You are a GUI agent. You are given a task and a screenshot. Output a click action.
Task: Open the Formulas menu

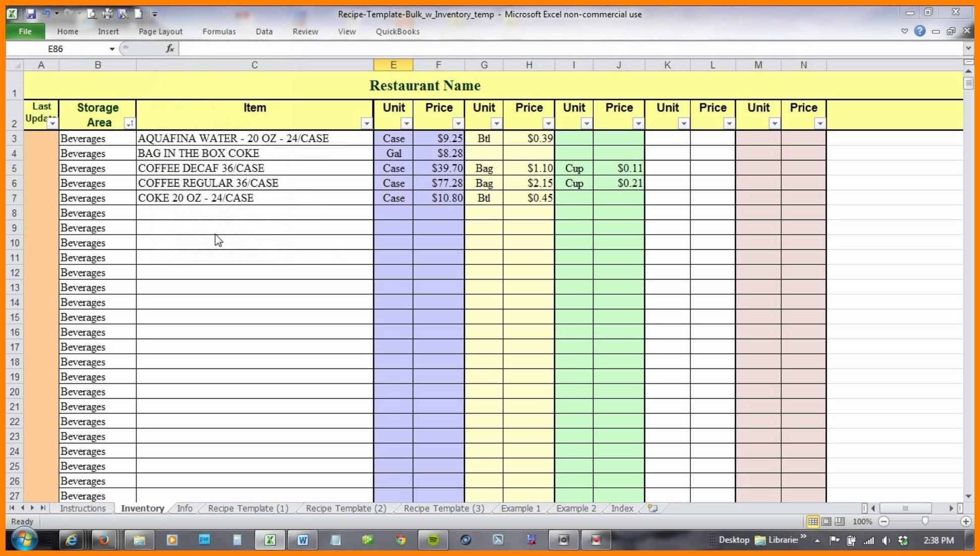point(219,32)
